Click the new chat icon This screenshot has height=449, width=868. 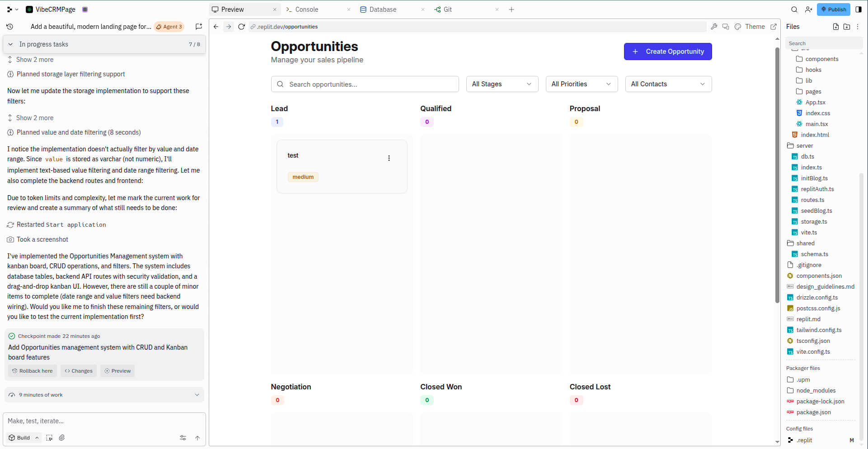tap(198, 27)
